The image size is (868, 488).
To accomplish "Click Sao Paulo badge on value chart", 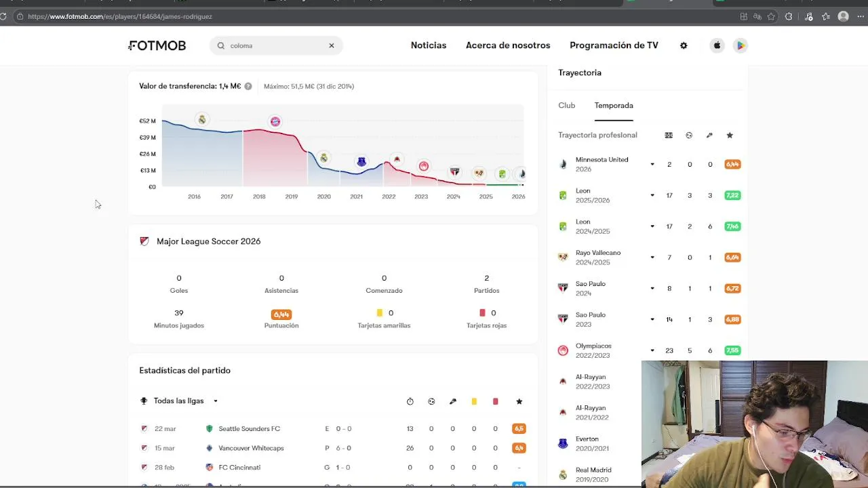I will pos(455,172).
